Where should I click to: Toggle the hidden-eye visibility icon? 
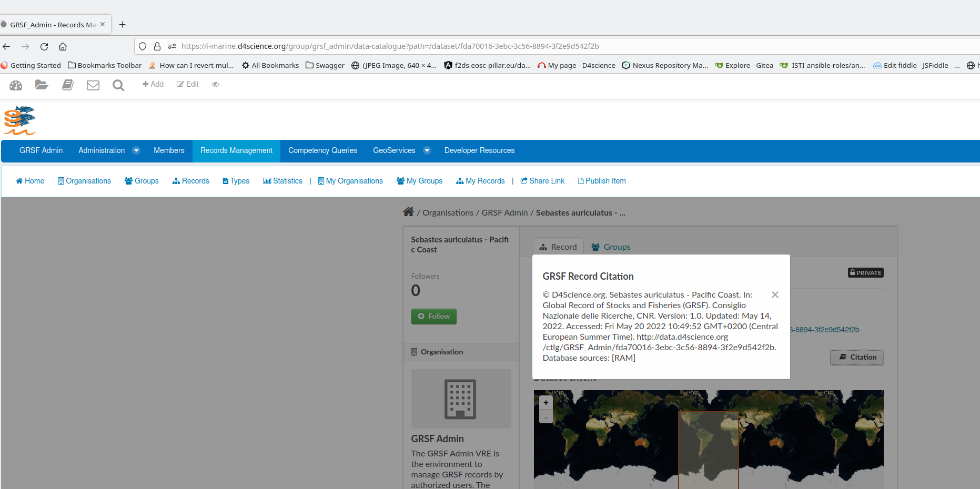216,84
